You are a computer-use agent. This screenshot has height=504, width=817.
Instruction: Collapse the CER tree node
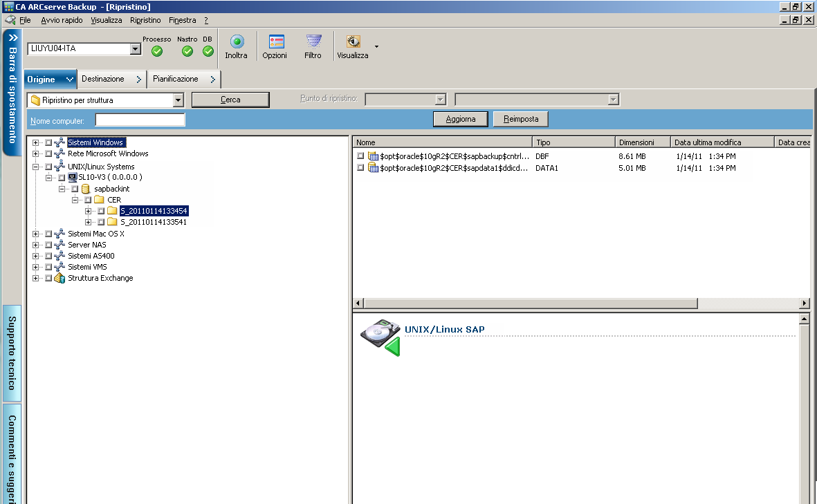75,200
